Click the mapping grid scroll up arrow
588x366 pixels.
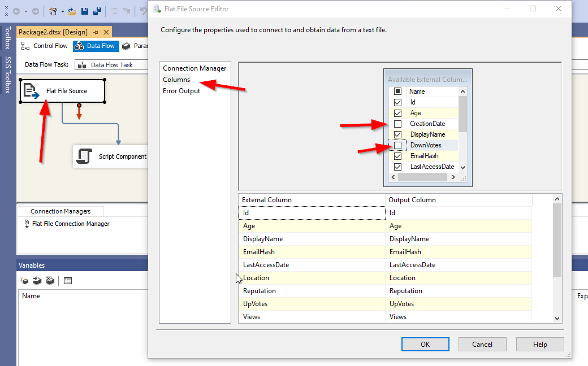[557, 199]
